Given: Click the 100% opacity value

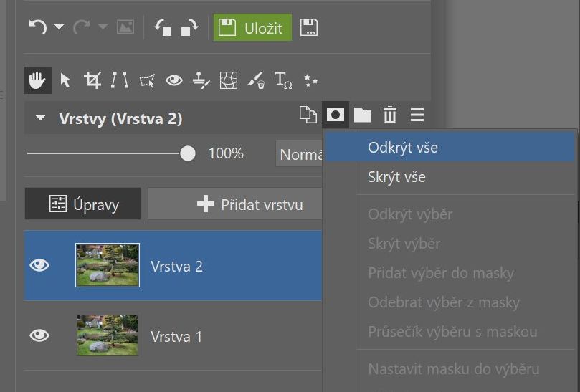Looking at the screenshot, I should coord(226,153).
